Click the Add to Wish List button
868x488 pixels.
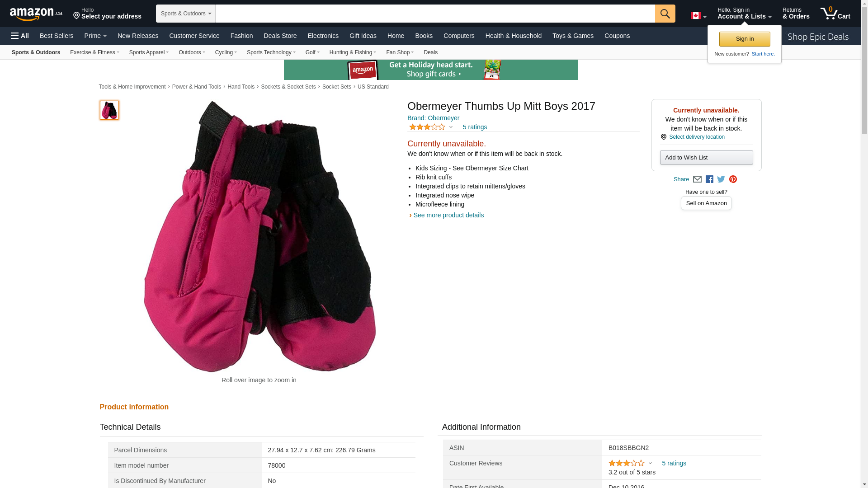click(706, 157)
